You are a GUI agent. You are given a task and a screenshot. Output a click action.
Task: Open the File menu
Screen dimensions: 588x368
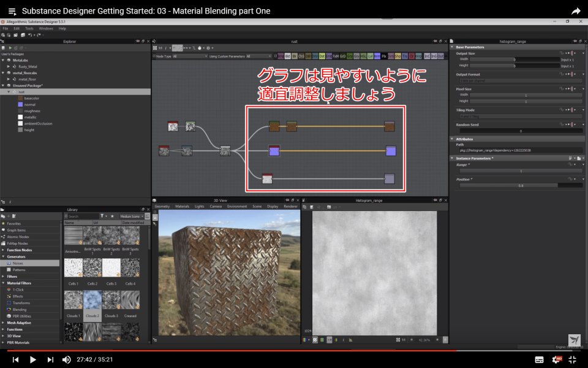tap(6, 29)
